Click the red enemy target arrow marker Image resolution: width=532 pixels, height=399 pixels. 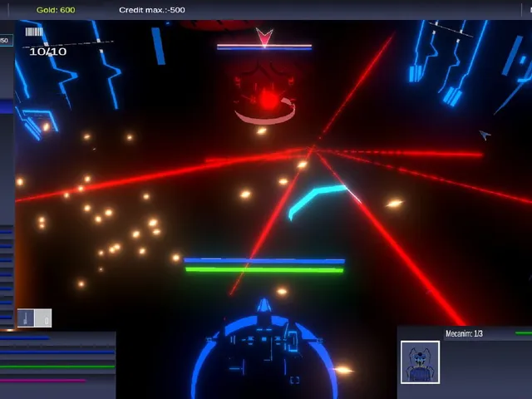click(x=264, y=37)
